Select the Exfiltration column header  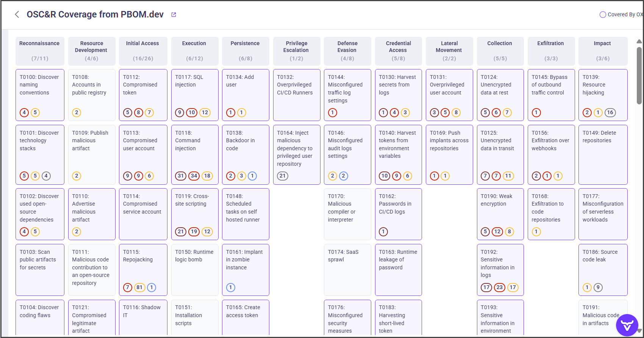[551, 50]
